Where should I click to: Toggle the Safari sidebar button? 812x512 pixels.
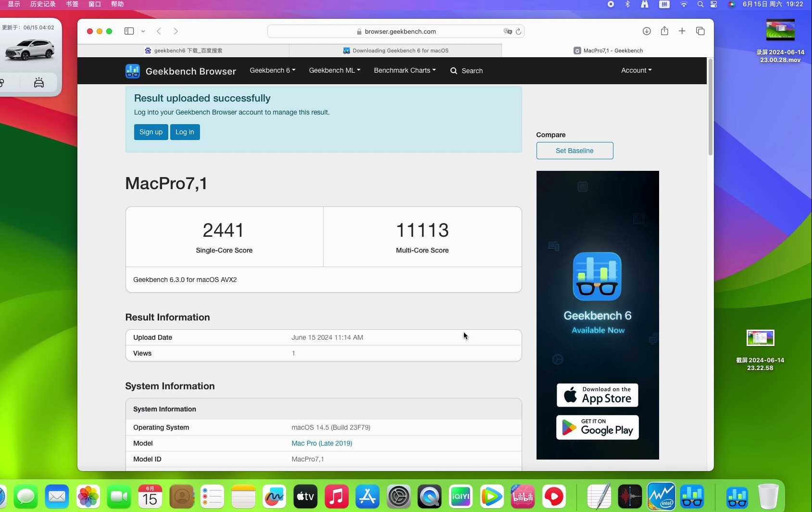click(129, 31)
